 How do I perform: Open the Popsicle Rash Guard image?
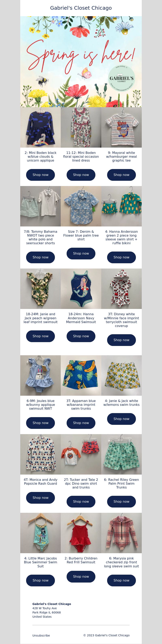[x=40, y=454]
